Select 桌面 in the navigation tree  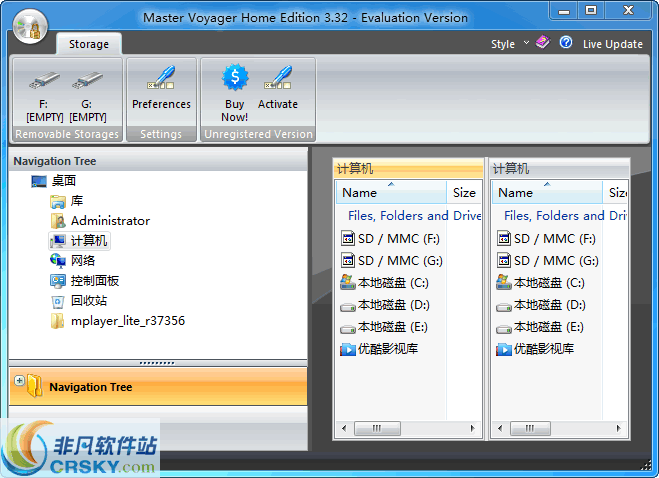click(x=63, y=181)
